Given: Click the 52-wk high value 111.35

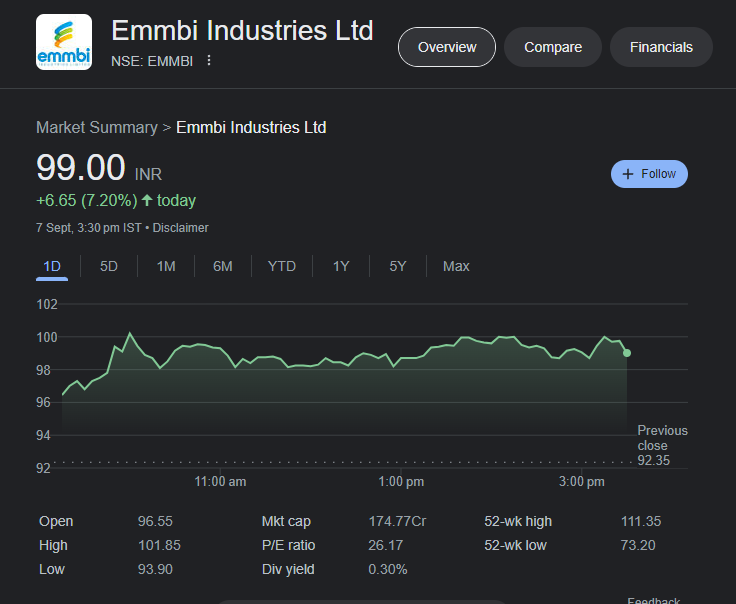Looking at the screenshot, I should [641, 521].
